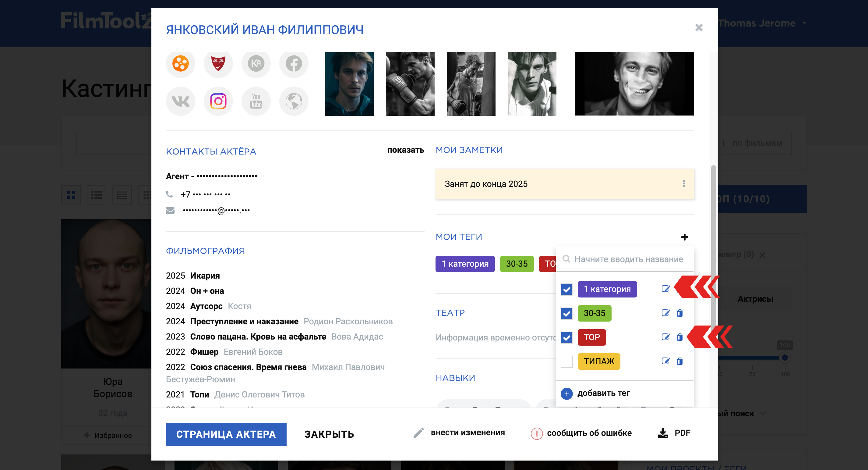This screenshot has height=470, width=868.
Task: Open the actor's Instagram icon link
Action: 218,101
